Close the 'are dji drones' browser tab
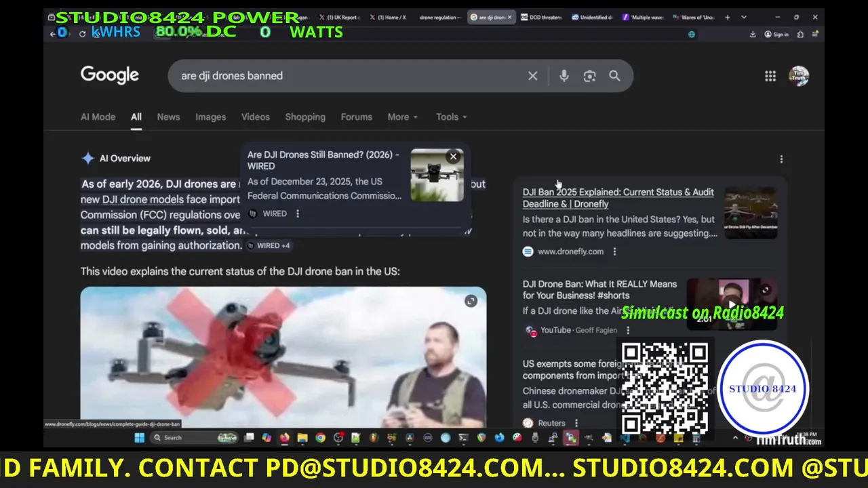The height and width of the screenshot is (488, 868). (x=509, y=17)
